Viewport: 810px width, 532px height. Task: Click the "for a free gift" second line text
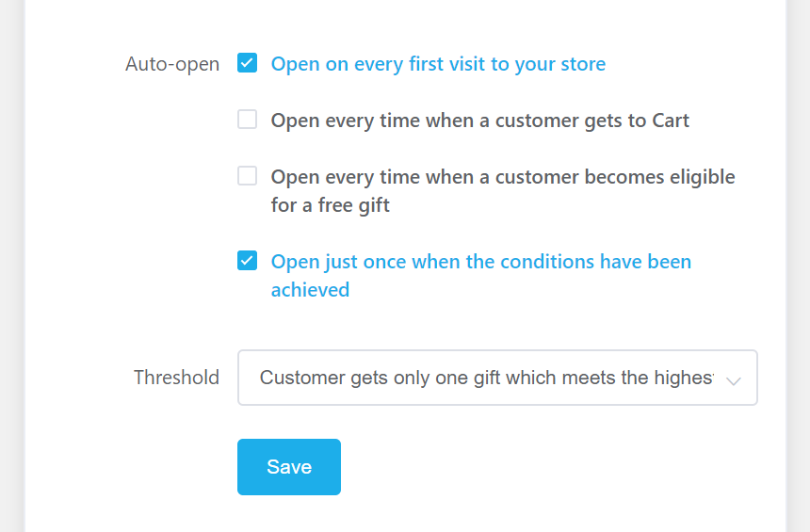coord(330,205)
